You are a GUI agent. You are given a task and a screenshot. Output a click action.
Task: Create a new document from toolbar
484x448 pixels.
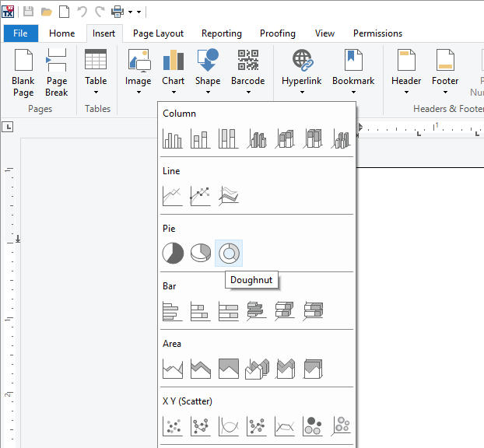point(65,12)
